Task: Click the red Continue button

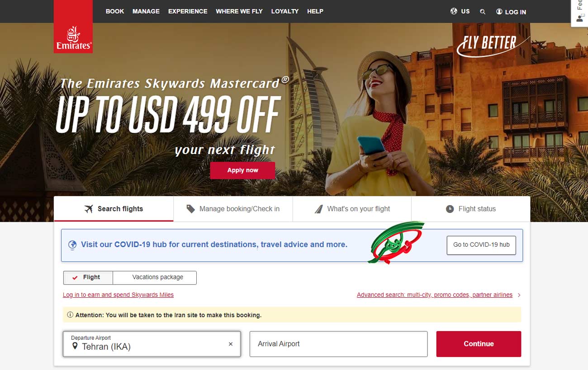Action: point(479,344)
